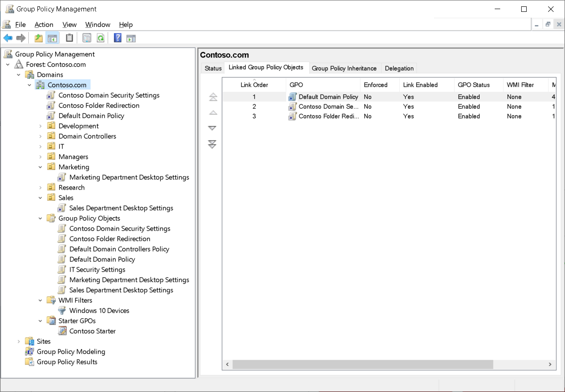Toggle the Show/Hide Console Tree icon

52,38
